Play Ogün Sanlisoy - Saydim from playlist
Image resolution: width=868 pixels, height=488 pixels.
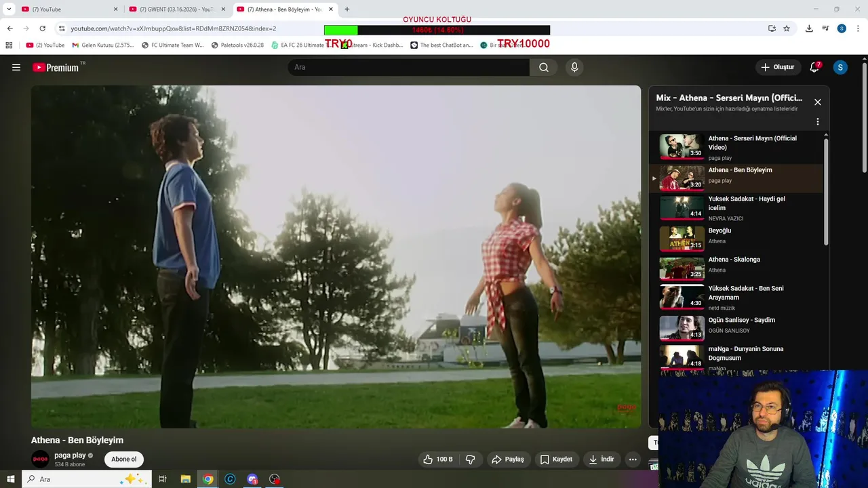coord(736,327)
